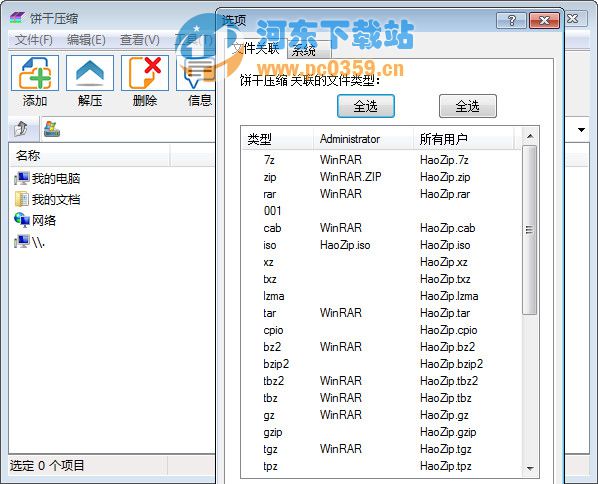Click the 类型 column header

pyautogui.click(x=278, y=139)
